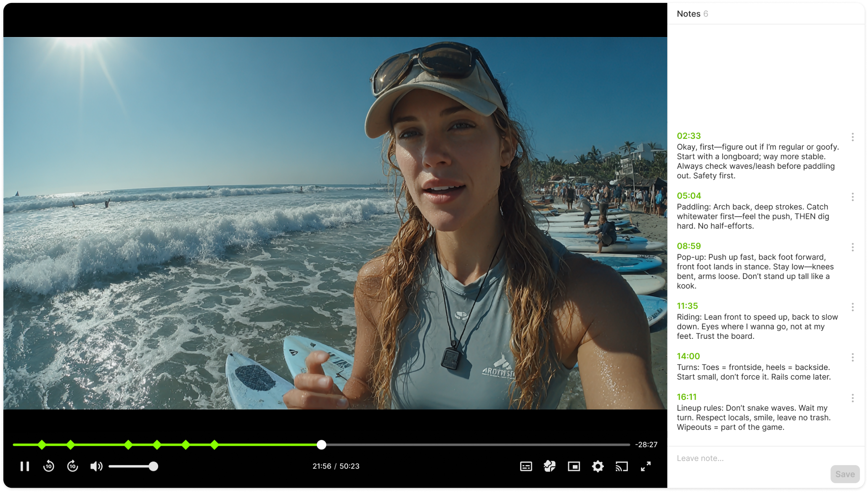Open options menu for 08:59 note
The image size is (868, 492).
pos(852,247)
